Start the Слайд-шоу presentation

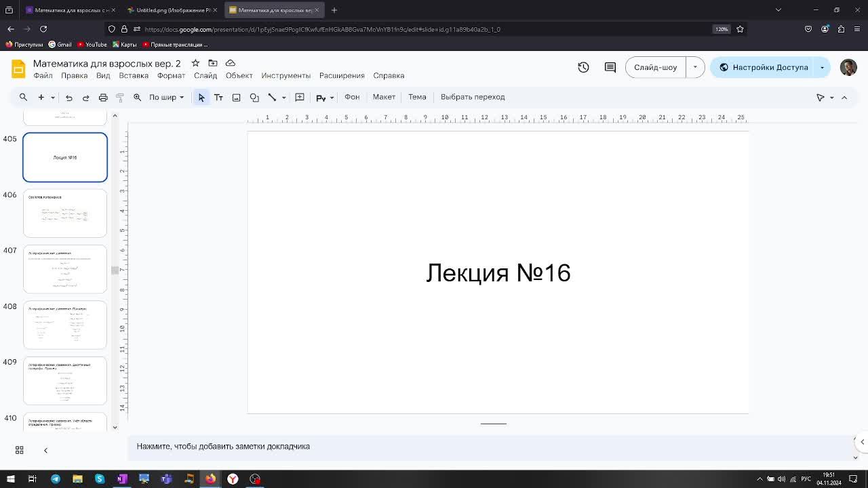click(655, 67)
